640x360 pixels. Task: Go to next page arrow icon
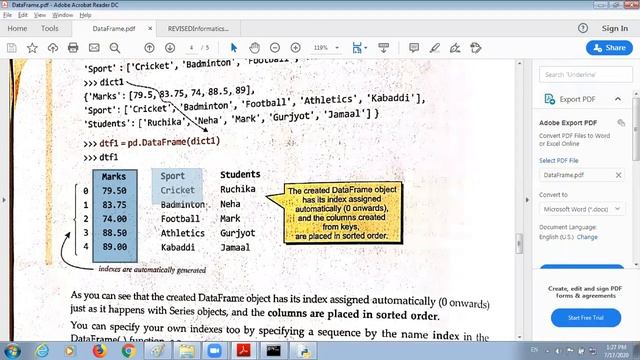(170, 48)
